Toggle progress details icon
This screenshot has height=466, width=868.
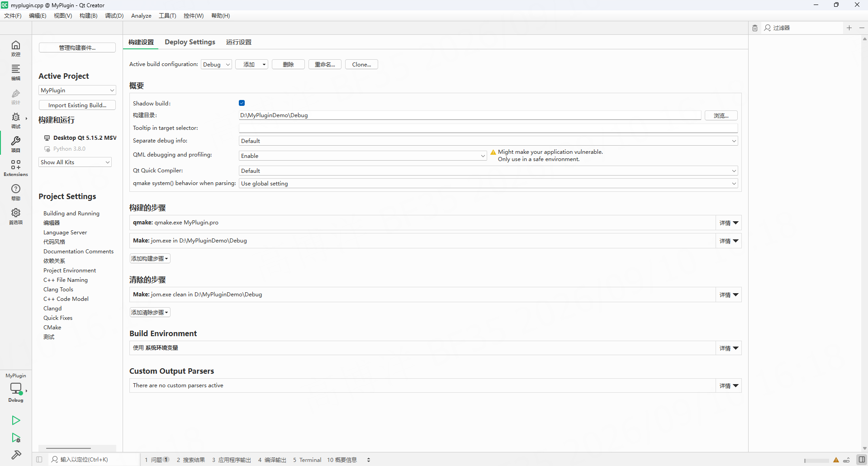[x=846, y=460]
